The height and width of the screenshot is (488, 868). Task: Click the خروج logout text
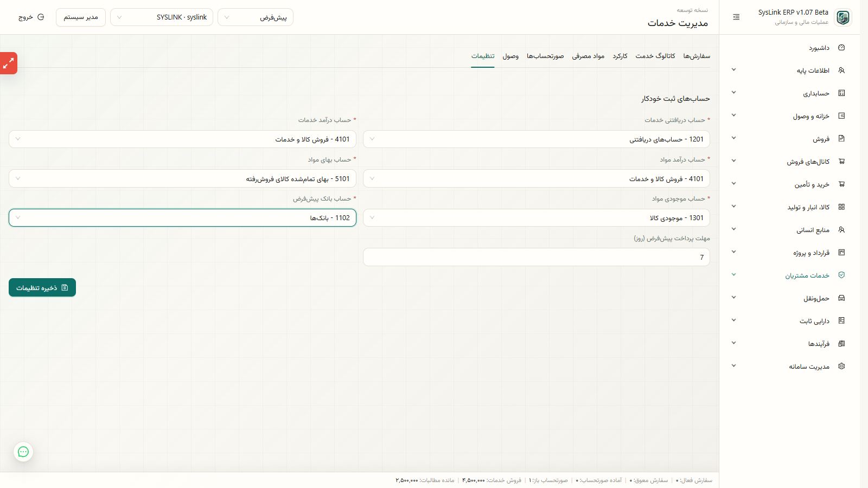(x=25, y=17)
